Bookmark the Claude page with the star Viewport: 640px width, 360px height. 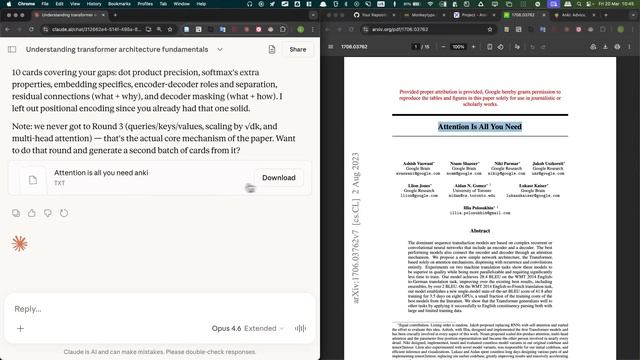[170, 29]
